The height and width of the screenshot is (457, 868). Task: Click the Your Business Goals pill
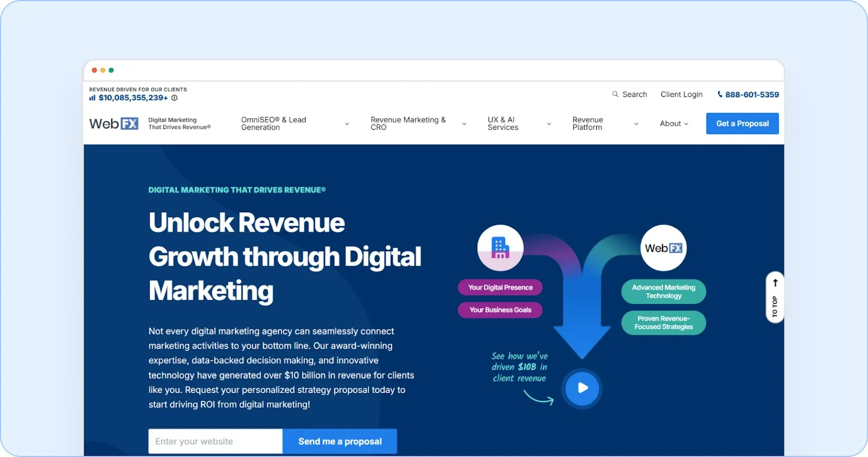click(500, 310)
